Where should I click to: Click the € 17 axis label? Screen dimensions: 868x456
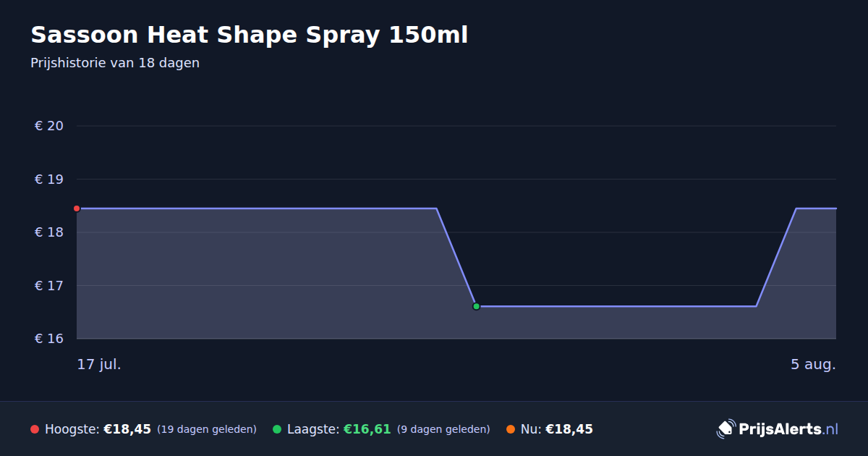click(x=49, y=285)
